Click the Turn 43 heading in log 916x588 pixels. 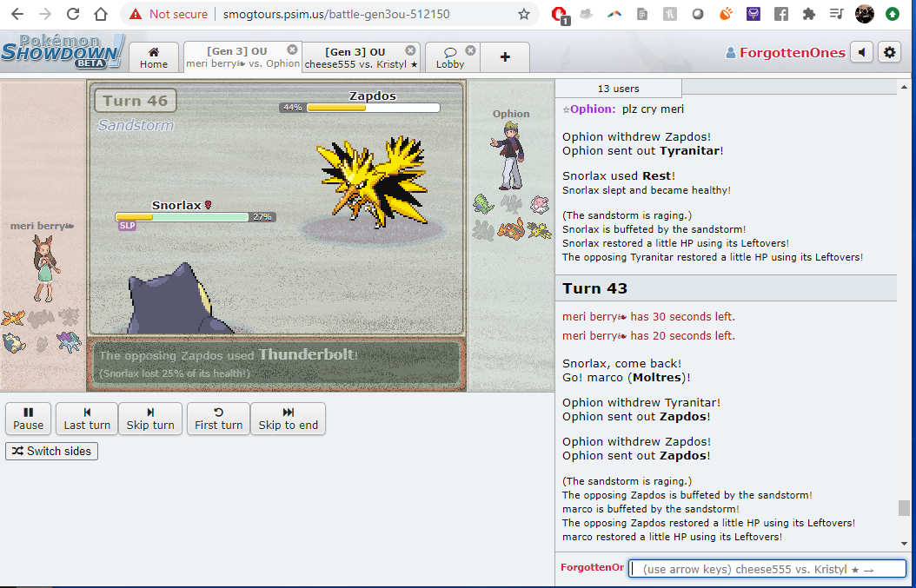(x=594, y=288)
